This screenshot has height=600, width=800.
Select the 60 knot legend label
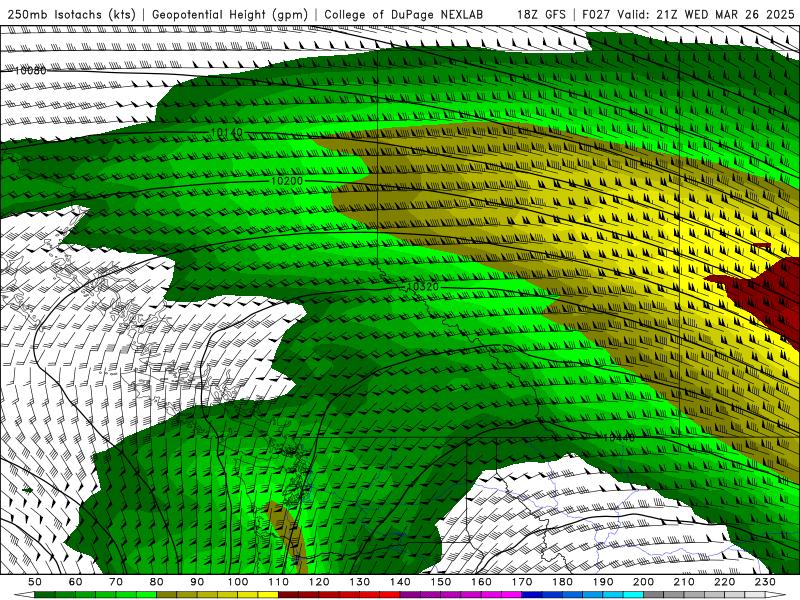coord(76,582)
